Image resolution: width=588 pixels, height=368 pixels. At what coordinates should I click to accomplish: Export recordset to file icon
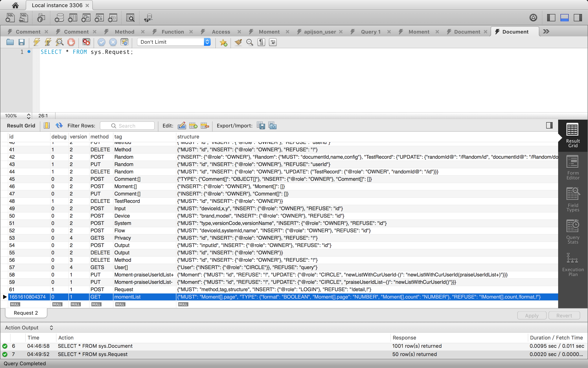261,126
